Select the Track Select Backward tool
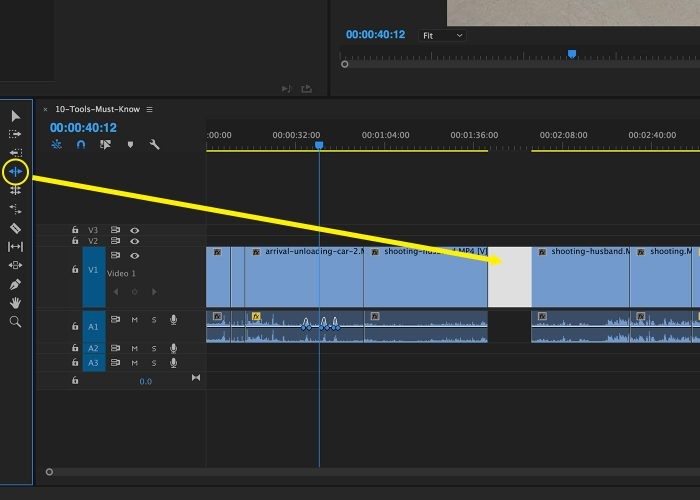700x500 pixels. pos(16,153)
